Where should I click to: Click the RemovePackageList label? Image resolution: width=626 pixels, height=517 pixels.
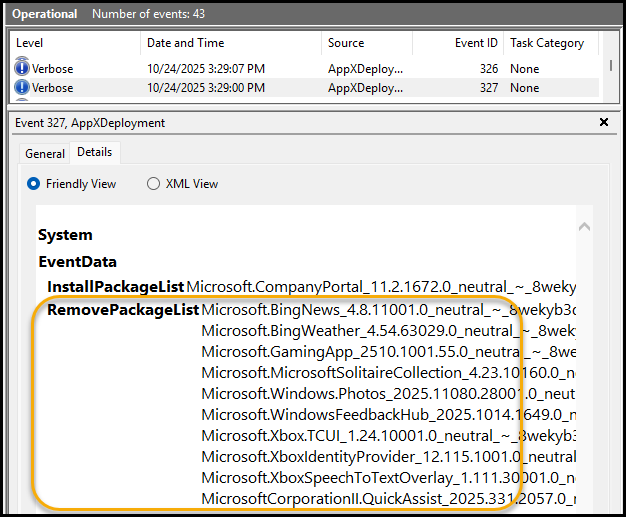click(123, 309)
